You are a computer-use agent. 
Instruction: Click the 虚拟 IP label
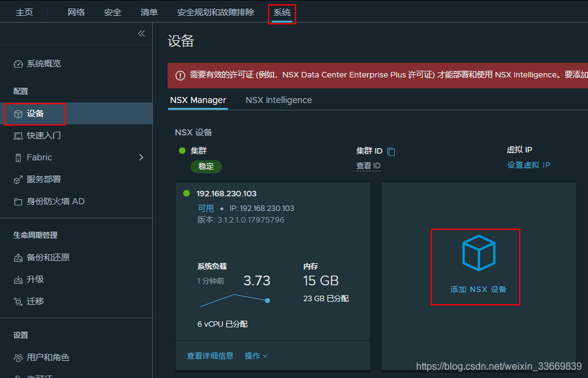tap(519, 150)
